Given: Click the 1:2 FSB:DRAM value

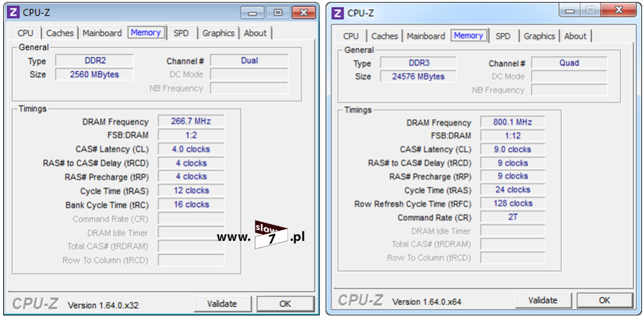Looking at the screenshot, I should [x=191, y=135].
